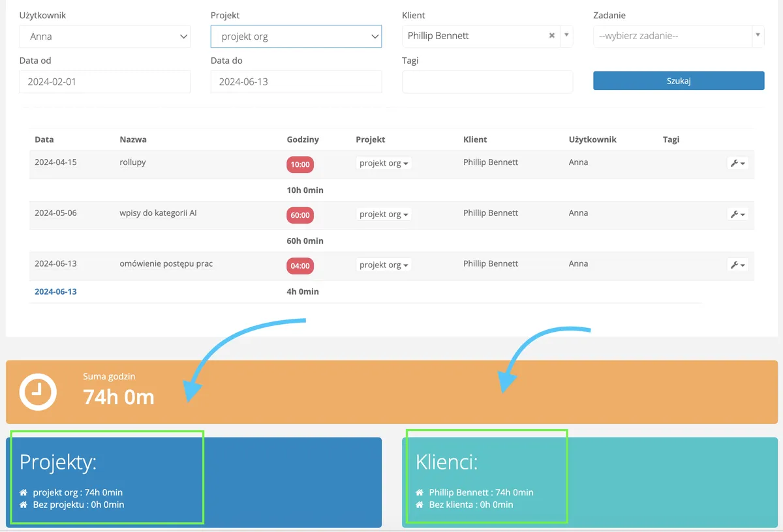Click the home icon next to Phillip Bennett total
783x532 pixels.
(420, 493)
